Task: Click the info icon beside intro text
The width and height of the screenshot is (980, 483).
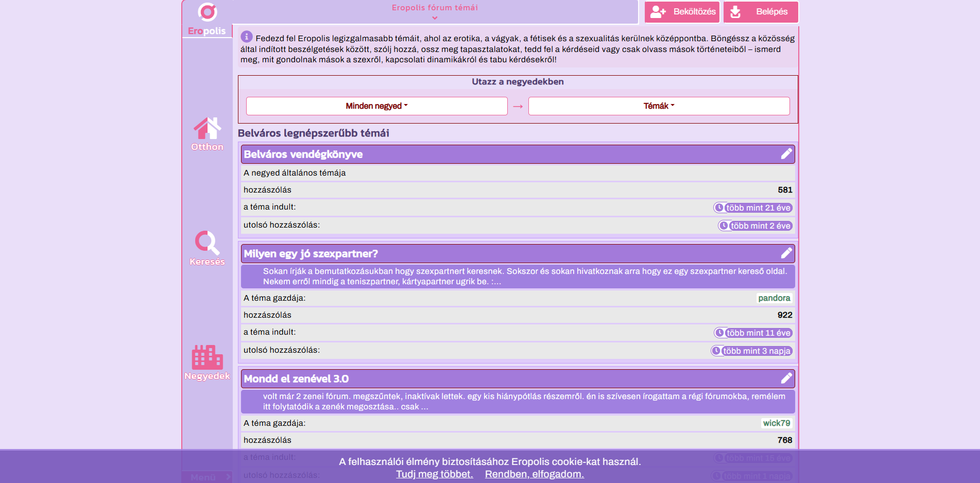Action: [x=247, y=37]
